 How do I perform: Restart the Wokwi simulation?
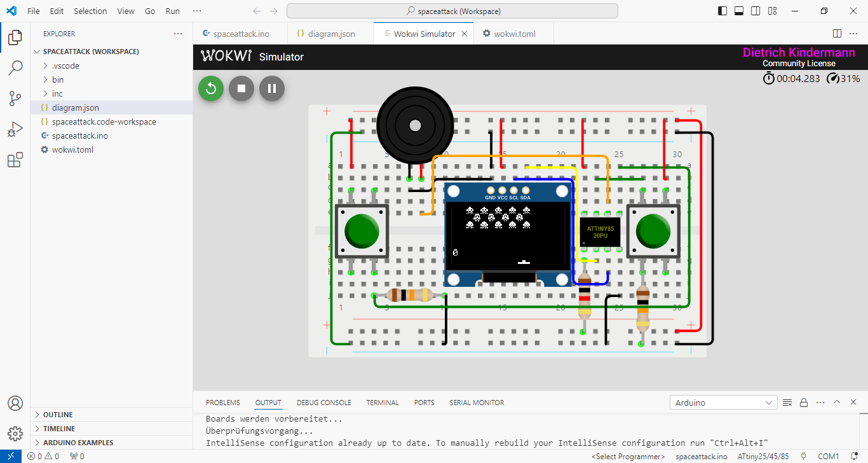211,88
